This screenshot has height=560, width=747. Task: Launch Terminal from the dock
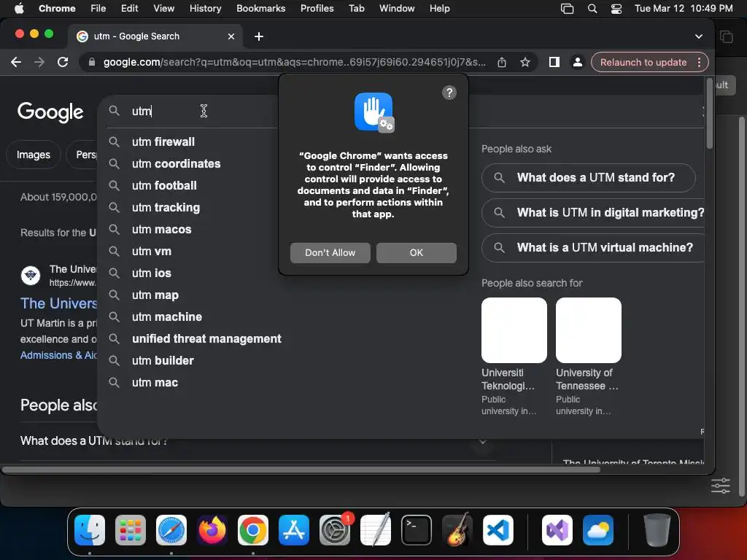click(x=417, y=530)
